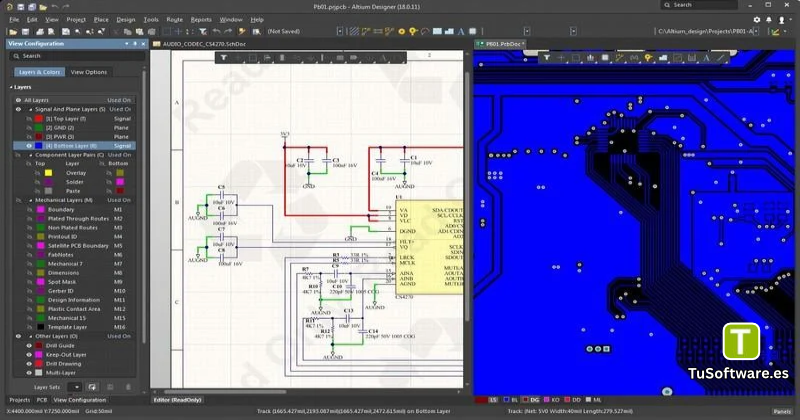Image resolution: width=800 pixels, height=420 pixels.
Task: Collapse the Layers section
Action: click(11, 87)
